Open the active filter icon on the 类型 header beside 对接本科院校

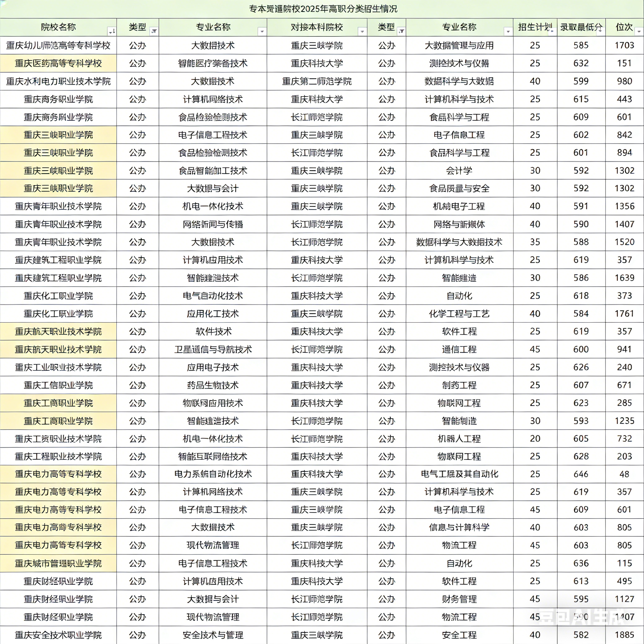point(402,31)
